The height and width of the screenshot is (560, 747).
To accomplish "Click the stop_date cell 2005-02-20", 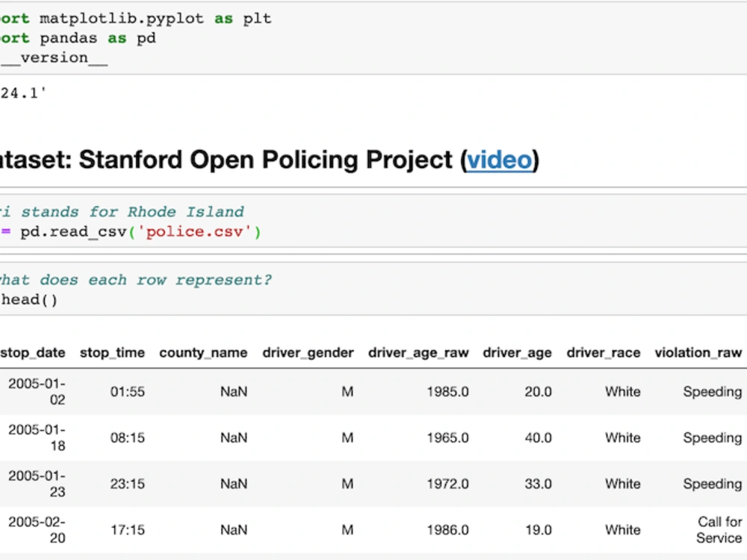I will point(37,530).
